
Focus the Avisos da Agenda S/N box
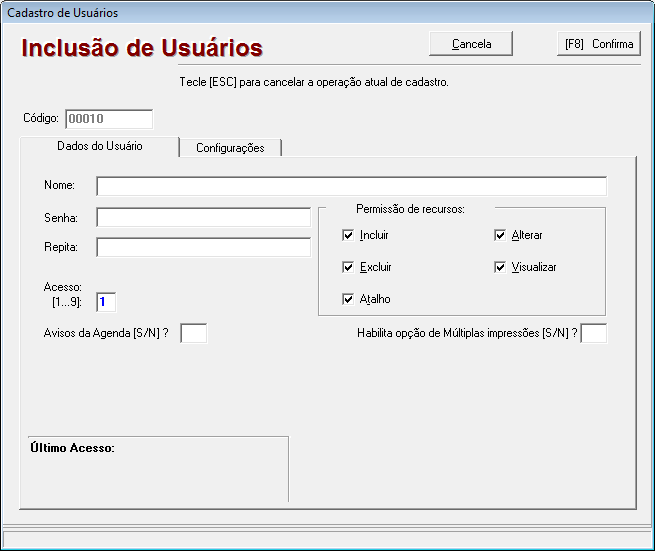[193, 334]
